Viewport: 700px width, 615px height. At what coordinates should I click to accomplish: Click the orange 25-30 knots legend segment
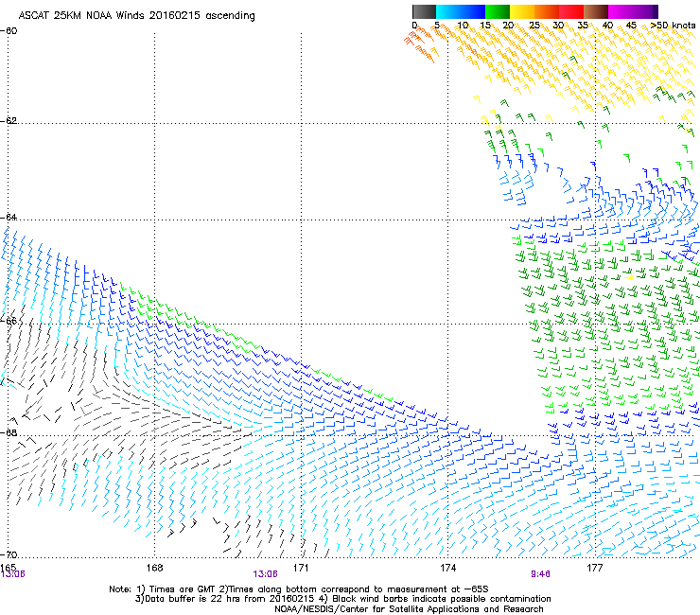tap(547, 11)
